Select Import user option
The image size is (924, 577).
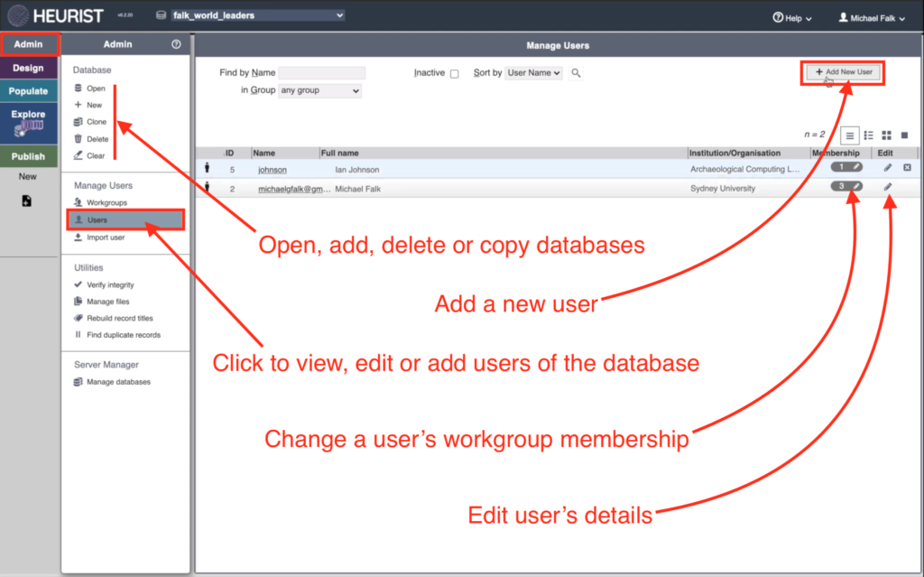click(x=99, y=237)
